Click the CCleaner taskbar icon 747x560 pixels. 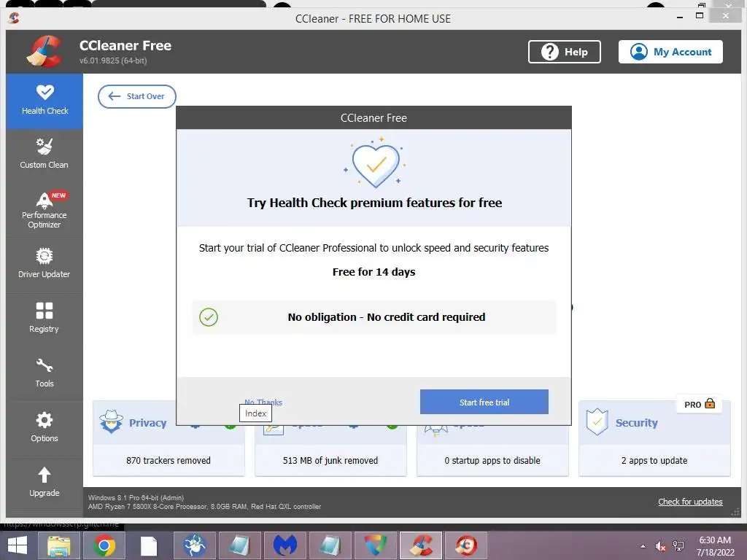[421, 545]
